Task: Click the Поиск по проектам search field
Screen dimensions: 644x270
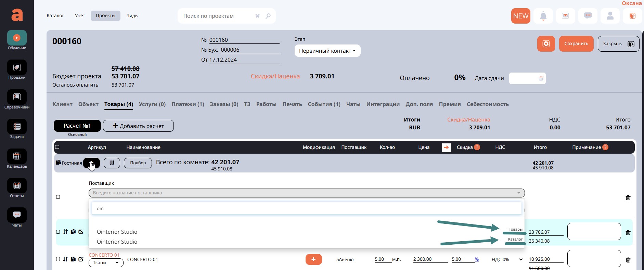Action: 217,16
